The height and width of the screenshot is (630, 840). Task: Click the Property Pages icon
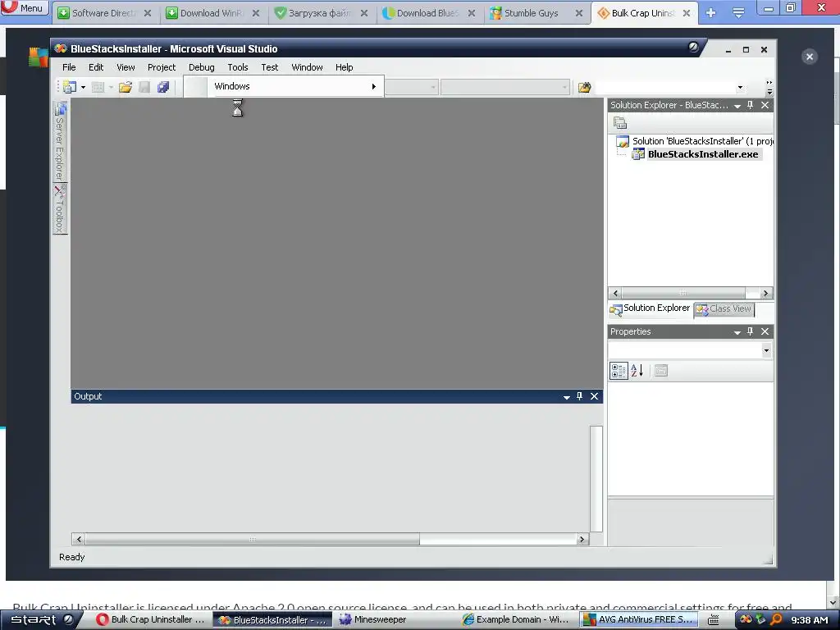[x=661, y=370]
